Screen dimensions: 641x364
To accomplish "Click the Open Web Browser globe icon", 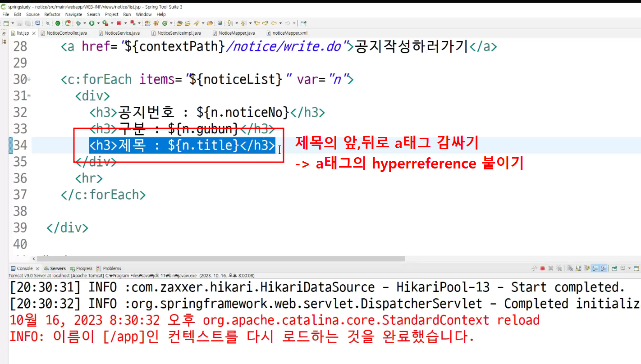I will click(220, 23).
